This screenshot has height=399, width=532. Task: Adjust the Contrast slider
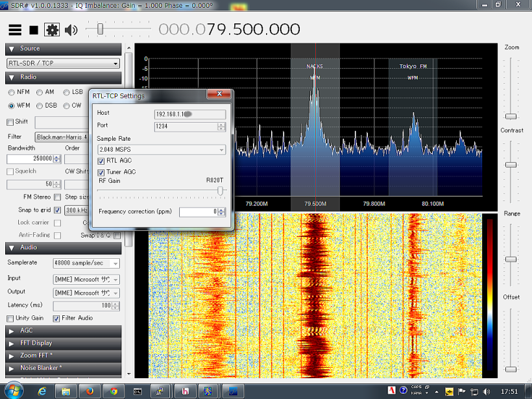[511, 165]
